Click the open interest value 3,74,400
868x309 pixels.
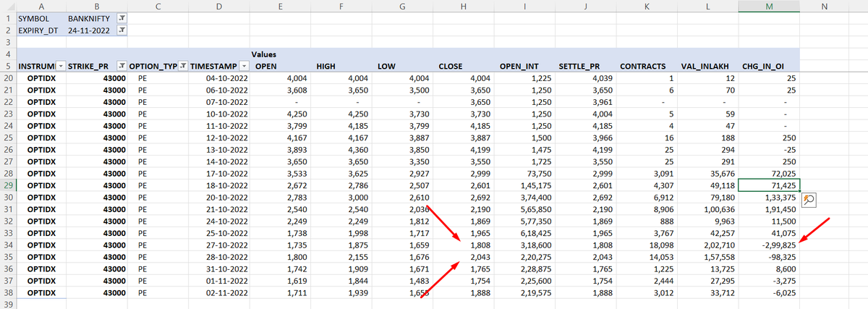pyautogui.click(x=536, y=198)
